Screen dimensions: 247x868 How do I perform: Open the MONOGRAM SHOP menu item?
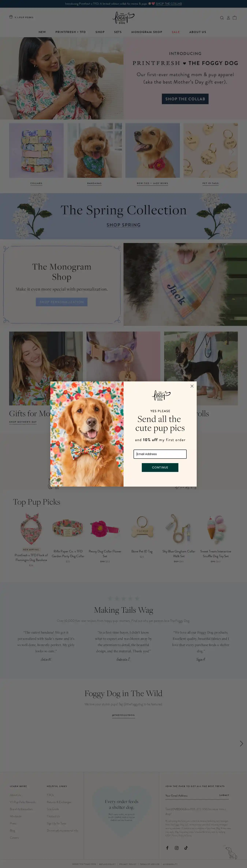pos(147,32)
